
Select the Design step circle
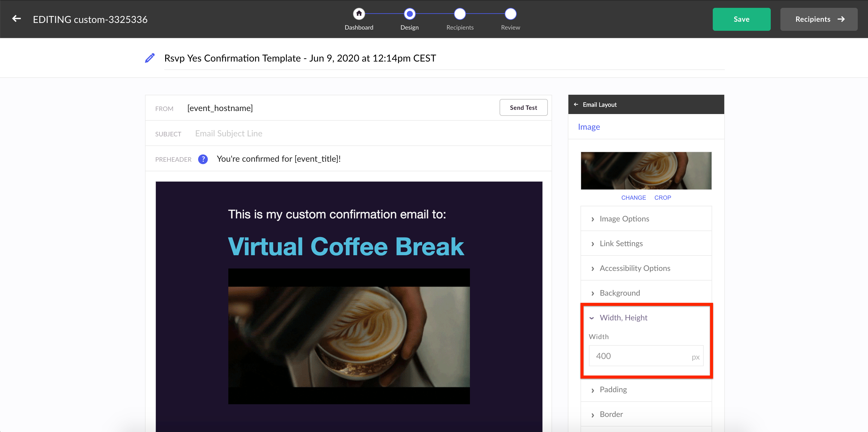[x=410, y=14]
